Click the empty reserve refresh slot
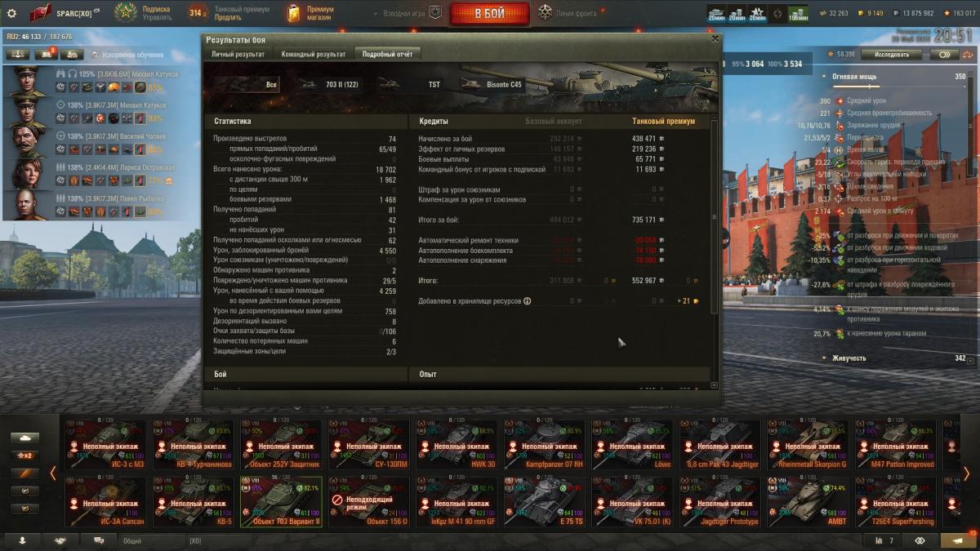Viewport: 980px width, 551px height. click(x=777, y=13)
